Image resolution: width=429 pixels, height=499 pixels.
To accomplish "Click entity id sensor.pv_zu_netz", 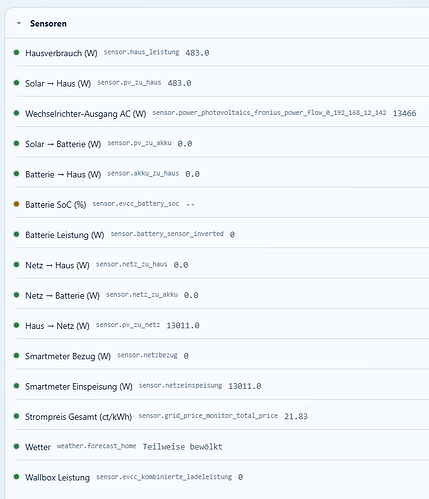I will pyautogui.click(x=128, y=325).
